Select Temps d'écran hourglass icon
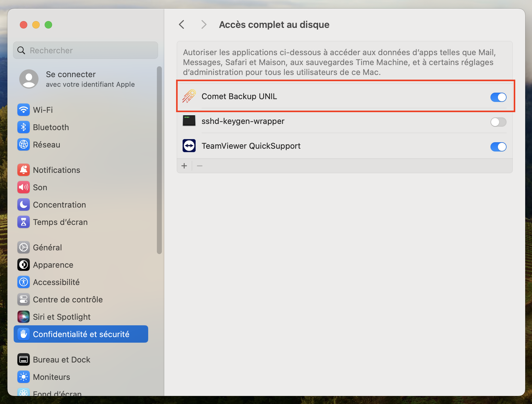The image size is (532, 404). click(24, 222)
